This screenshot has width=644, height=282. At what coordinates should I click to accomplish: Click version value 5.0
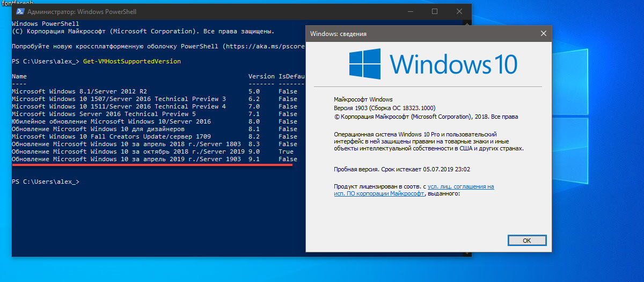(x=254, y=91)
